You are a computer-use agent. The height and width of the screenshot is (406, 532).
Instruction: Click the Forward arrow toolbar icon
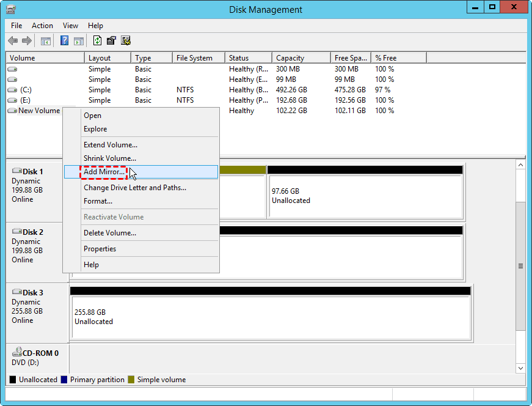[x=26, y=41]
